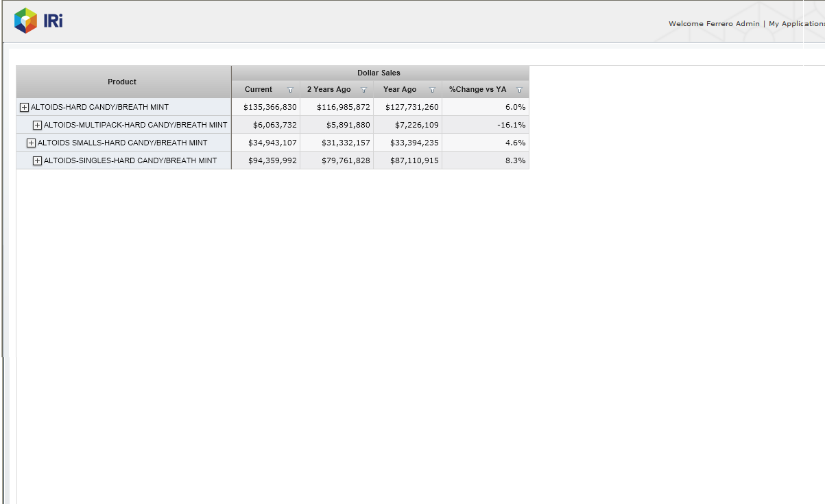Expand ALTOIDS SMALLS-HARD CANDY/BREATH MINT row
Screen dimensions: 825x504
(31, 143)
